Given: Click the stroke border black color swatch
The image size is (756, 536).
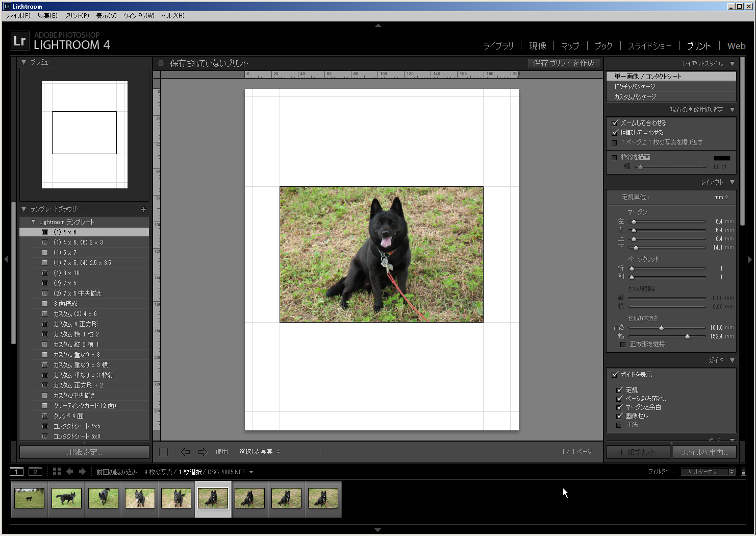Looking at the screenshot, I should 721,158.
